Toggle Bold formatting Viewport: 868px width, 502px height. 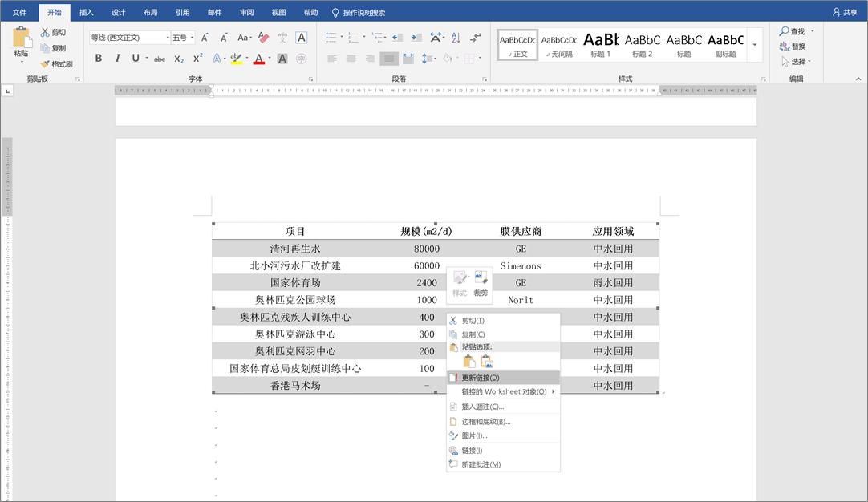pyautogui.click(x=99, y=58)
